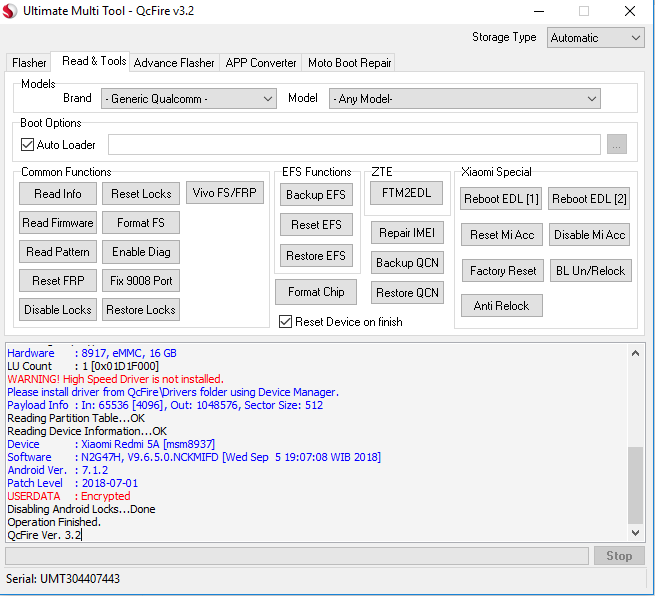Switch to the Flasher tab
This screenshot has width=655, height=596.
[29, 63]
